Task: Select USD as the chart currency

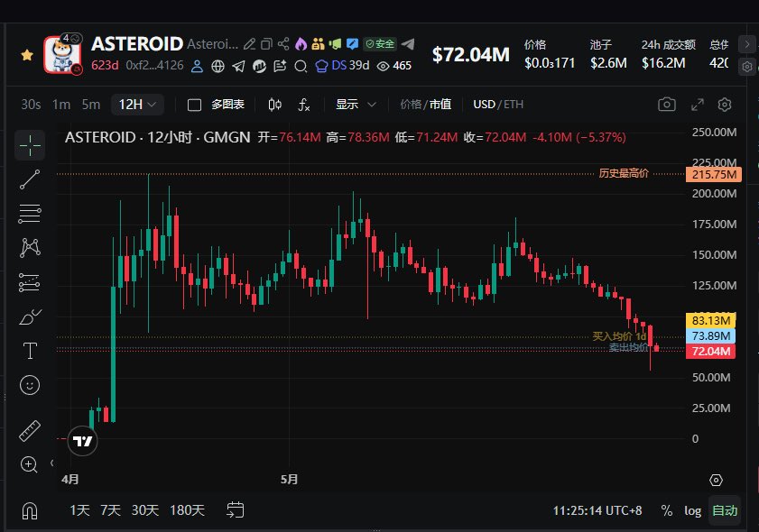Action: [x=484, y=105]
